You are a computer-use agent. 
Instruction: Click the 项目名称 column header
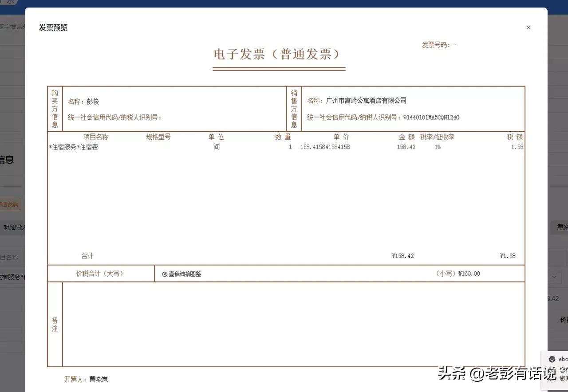click(x=96, y=137)
